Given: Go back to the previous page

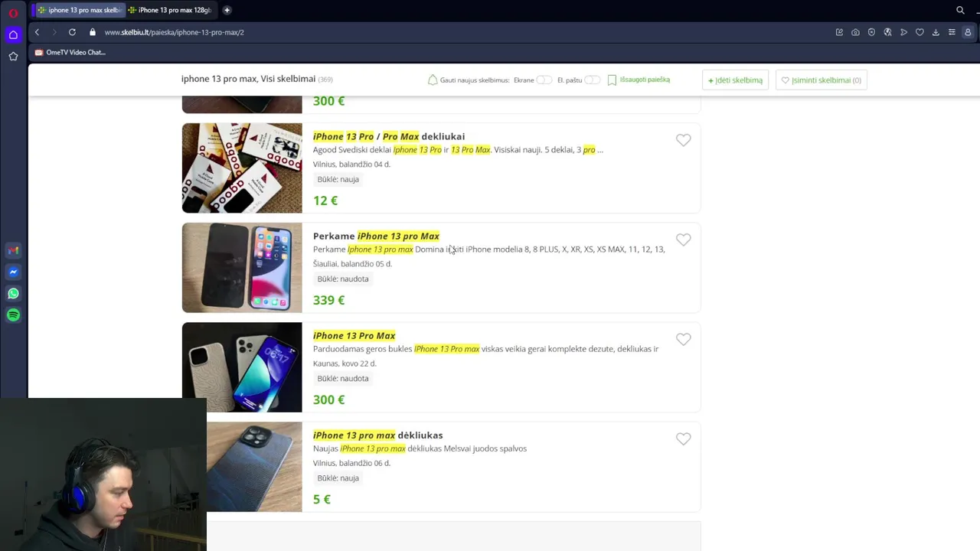Looking at the screenshot, I should coord(37,32).
